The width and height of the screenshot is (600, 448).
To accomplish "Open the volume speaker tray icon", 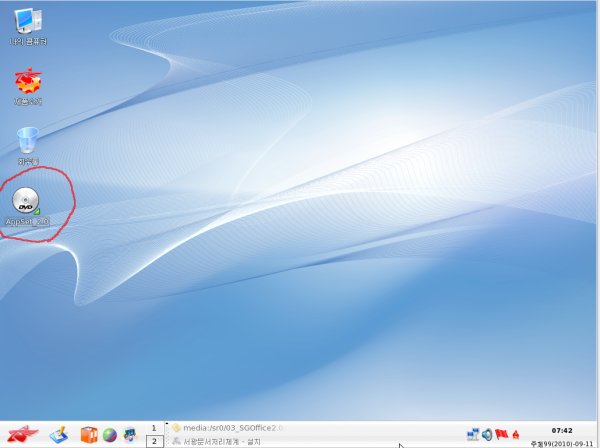I will click(487, 435).
